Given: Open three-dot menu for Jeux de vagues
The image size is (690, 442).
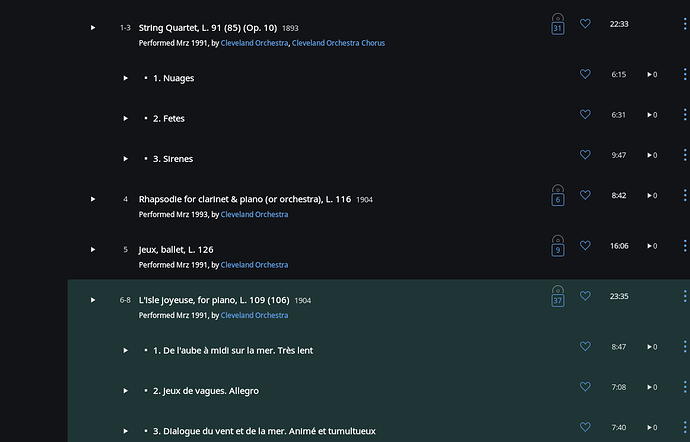Looking at the screenshot, I should (685, 387).
